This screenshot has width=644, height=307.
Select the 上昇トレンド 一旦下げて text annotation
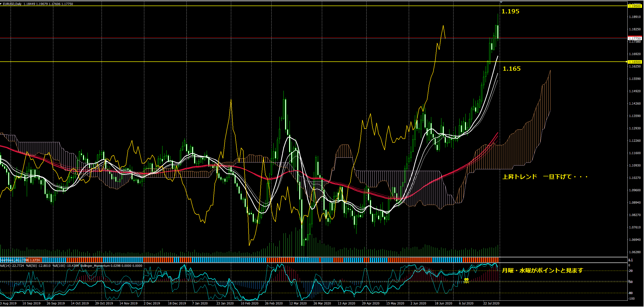click(x=545, y=177)
